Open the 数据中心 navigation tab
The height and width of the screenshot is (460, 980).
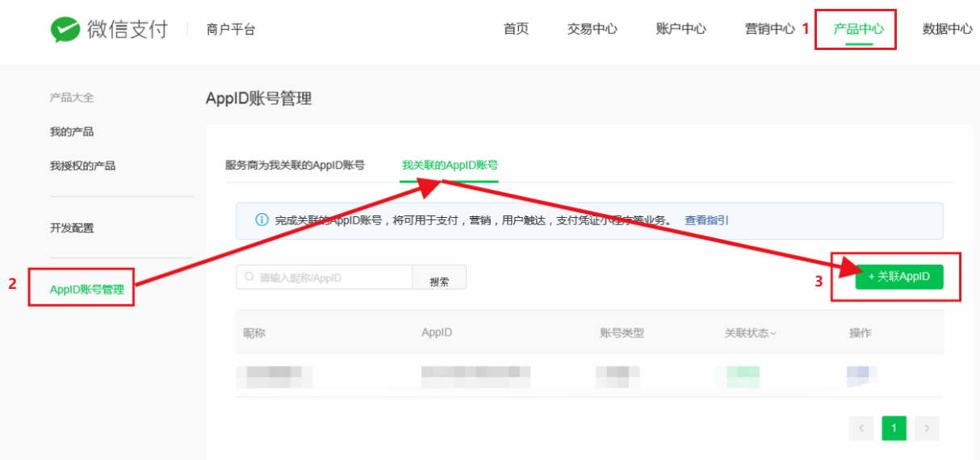(x=948, y=29)
